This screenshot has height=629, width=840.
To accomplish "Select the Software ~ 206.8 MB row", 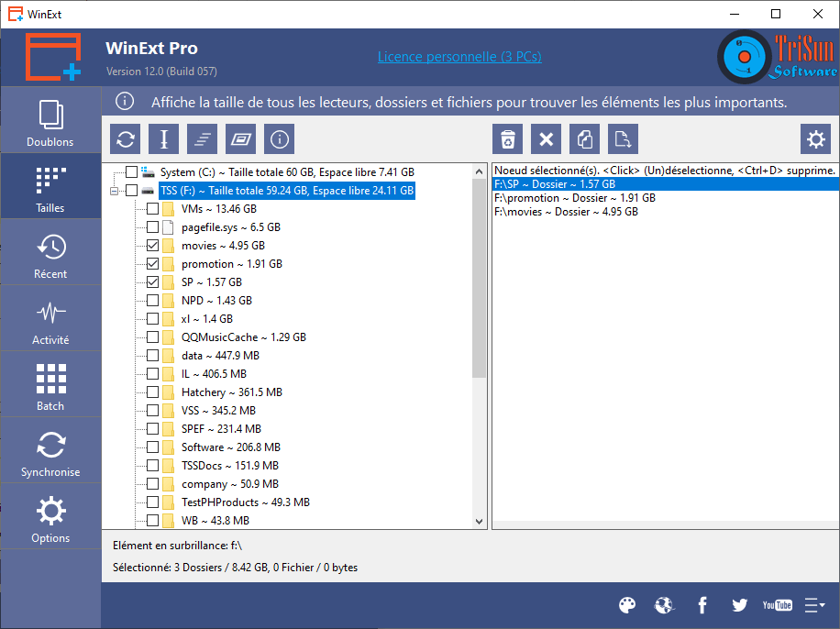I will [231, 447].
